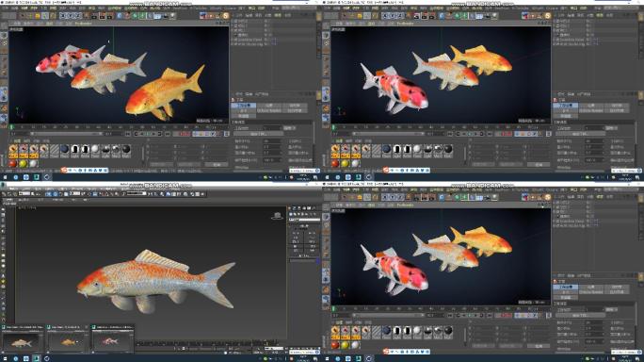The image size is (644, 362).
Task: Click light object icon in top-left Cinema 4D toolbar
Action: [x=172, y=16]
